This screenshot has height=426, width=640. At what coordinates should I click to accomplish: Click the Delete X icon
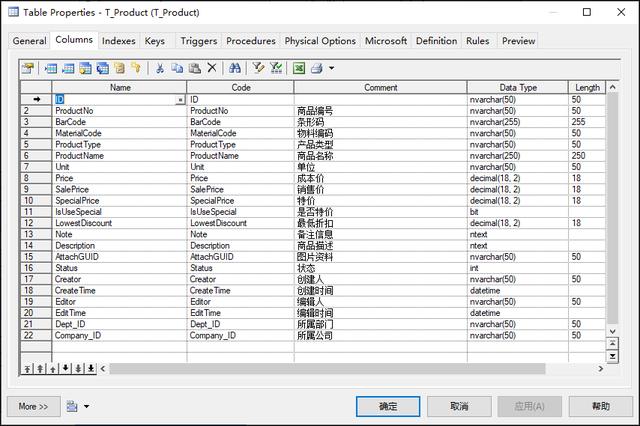212,68
